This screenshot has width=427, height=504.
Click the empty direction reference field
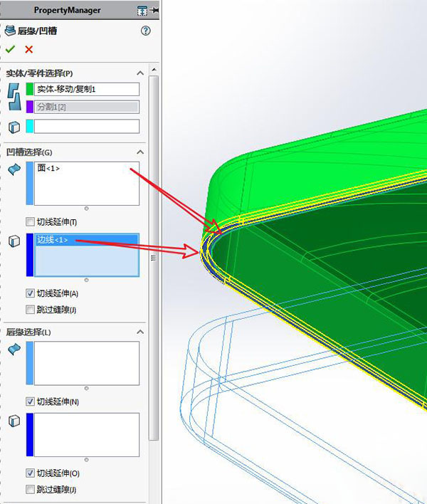pos(87,126)
